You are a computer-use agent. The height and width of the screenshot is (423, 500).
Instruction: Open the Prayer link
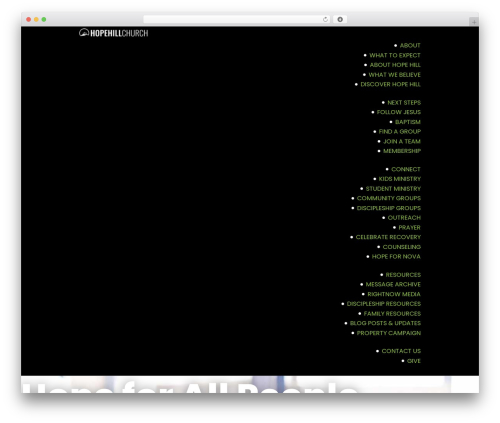point(409,227)
